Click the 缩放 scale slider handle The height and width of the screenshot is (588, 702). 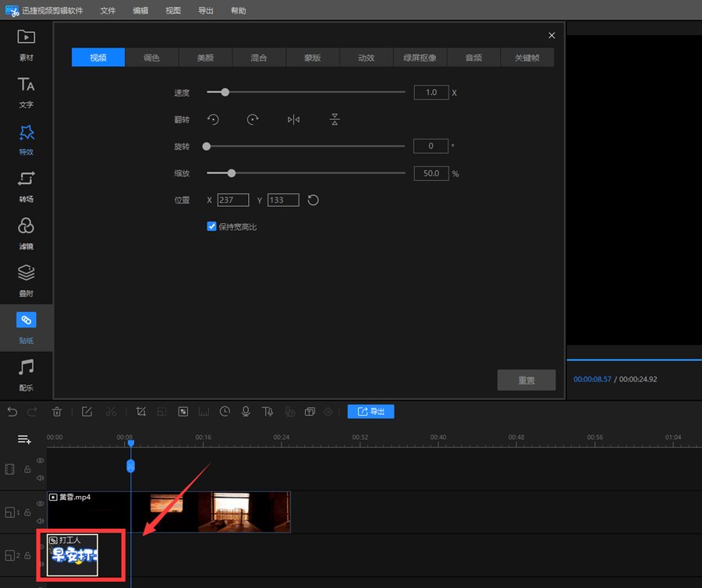coord(232,173)
